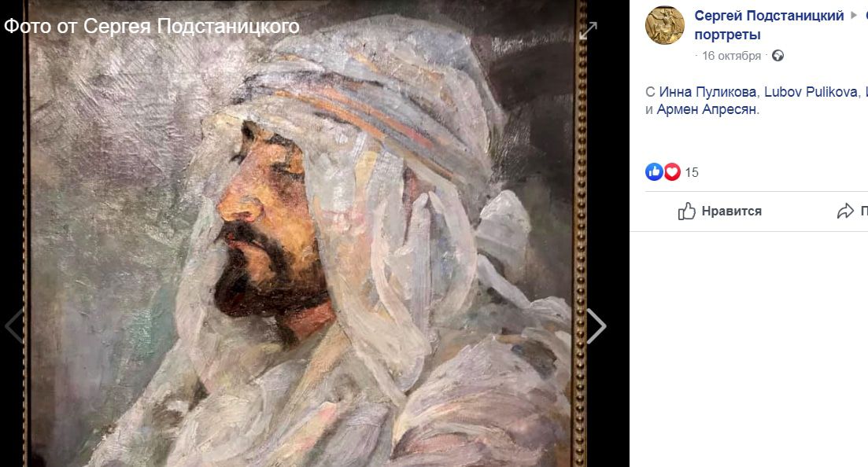This screenshot has width=868, height=467.
Task: Click the Нравится button
Action: [719, 211]
